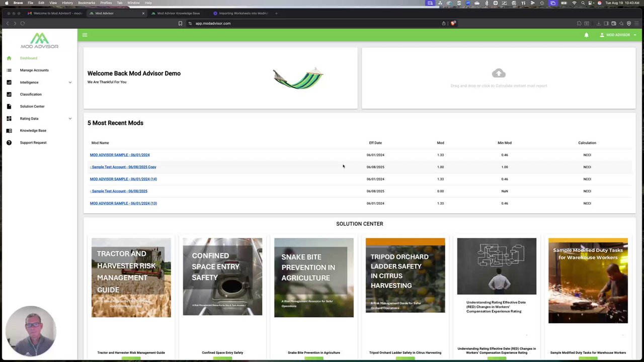Reload the page with the refresh icon

(x=23, y=23)
